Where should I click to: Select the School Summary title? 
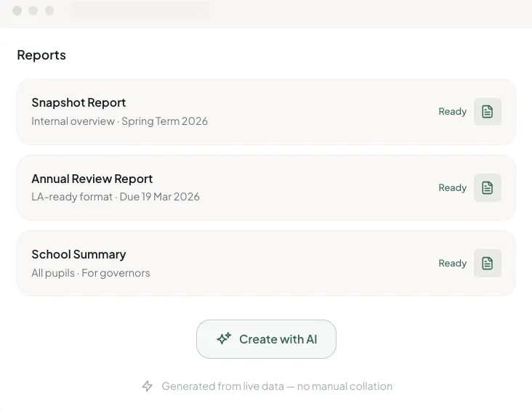(x=78, y=254)
